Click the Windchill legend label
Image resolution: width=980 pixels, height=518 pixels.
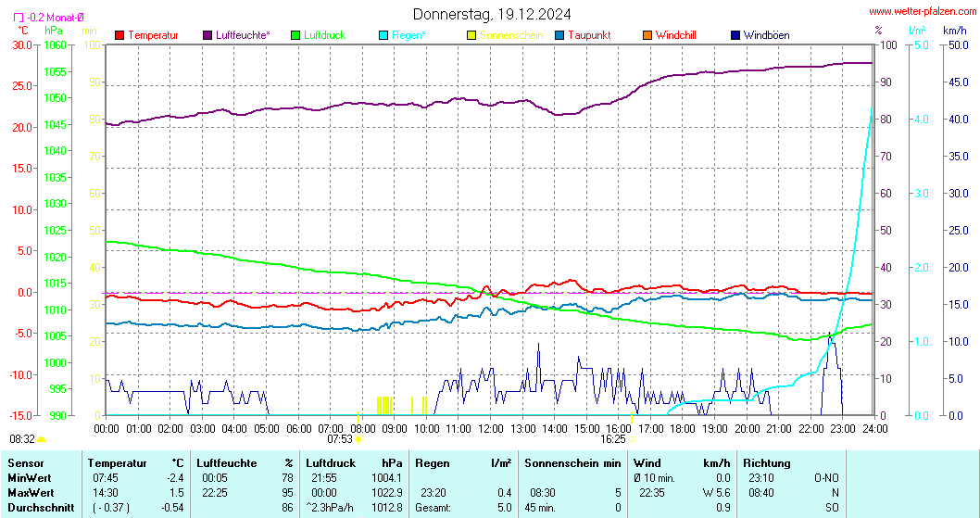click(x=676, y=35)
